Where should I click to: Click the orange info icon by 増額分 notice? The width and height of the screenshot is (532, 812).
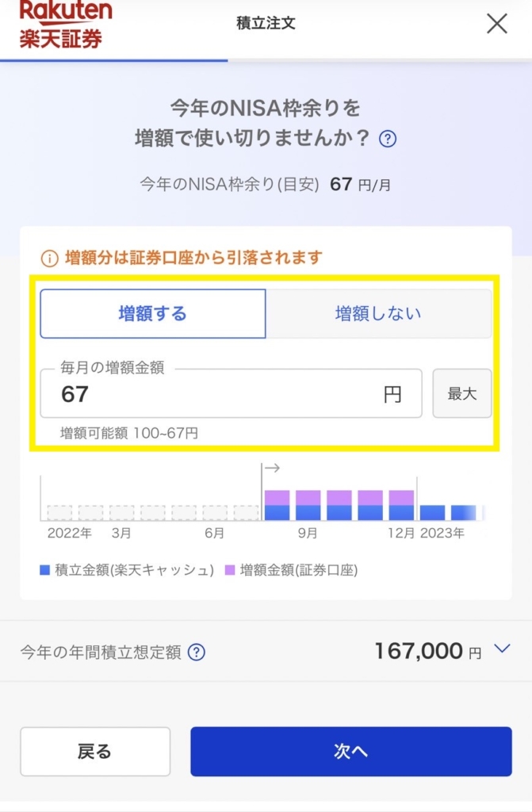point(49,258)
